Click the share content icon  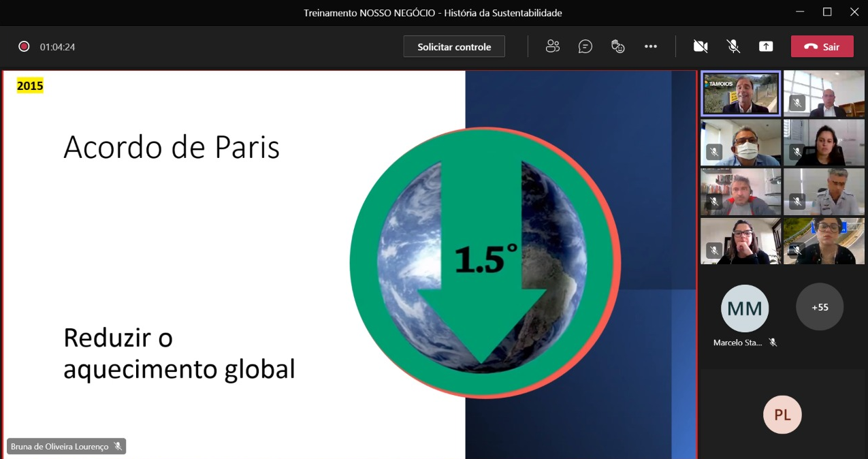click(766, 46)
